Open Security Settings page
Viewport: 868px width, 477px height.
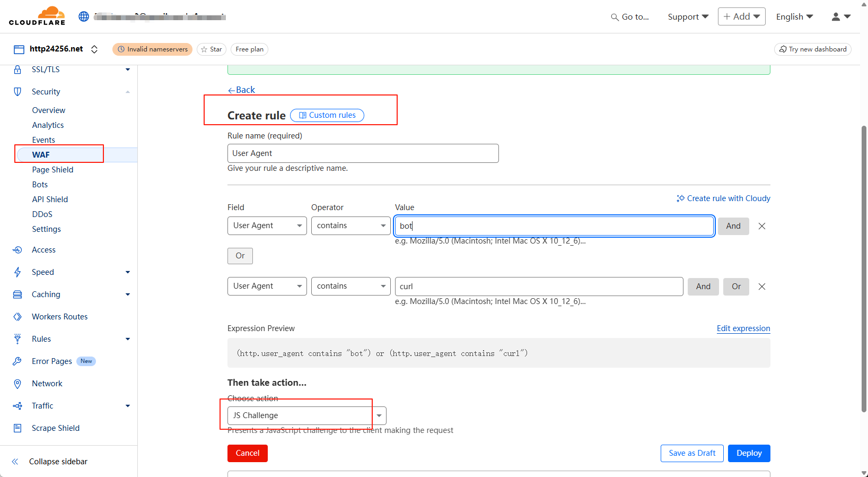click(46, 229)
